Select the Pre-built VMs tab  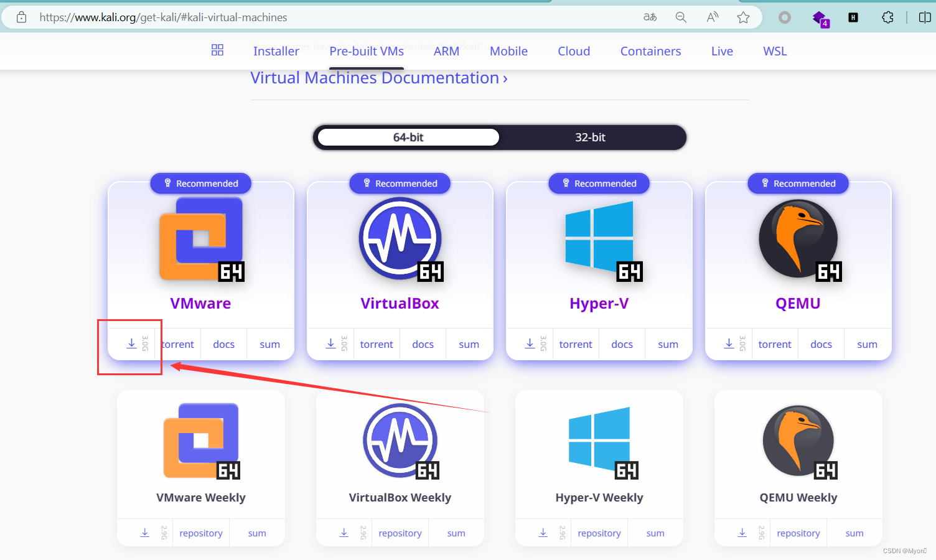[x=367, y=51]
